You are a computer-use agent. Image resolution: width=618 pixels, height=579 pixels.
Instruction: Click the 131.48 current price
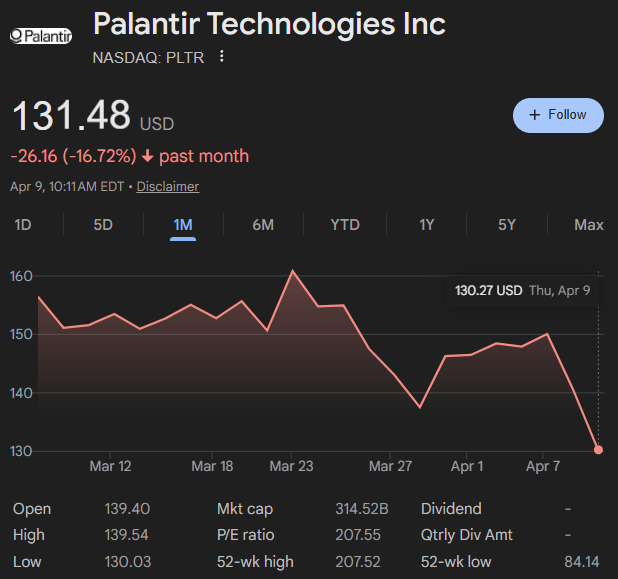click(71, 116)
